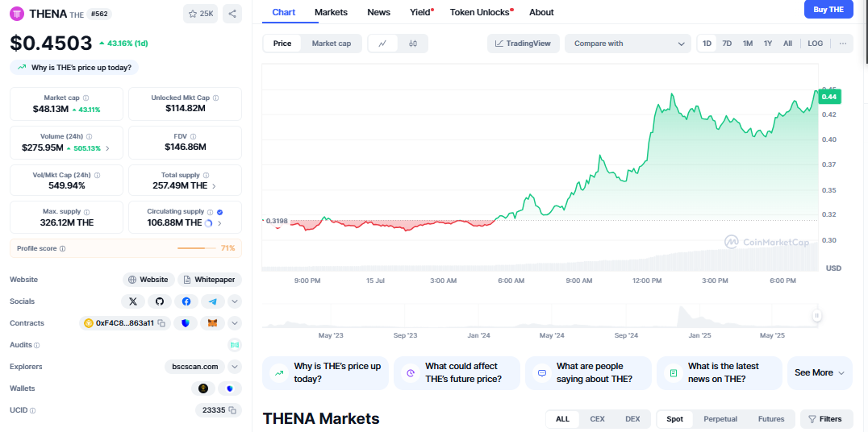
Task: Open the GitHub social link
Action: click(x=160, y=301)
